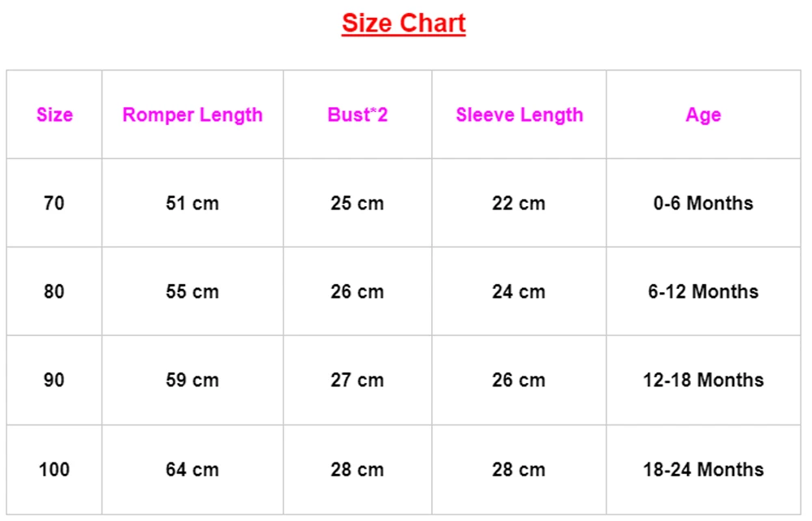The image size is (812, 521).
Task: Select the 55 cm romper length cell
Action: coord(192,291)
